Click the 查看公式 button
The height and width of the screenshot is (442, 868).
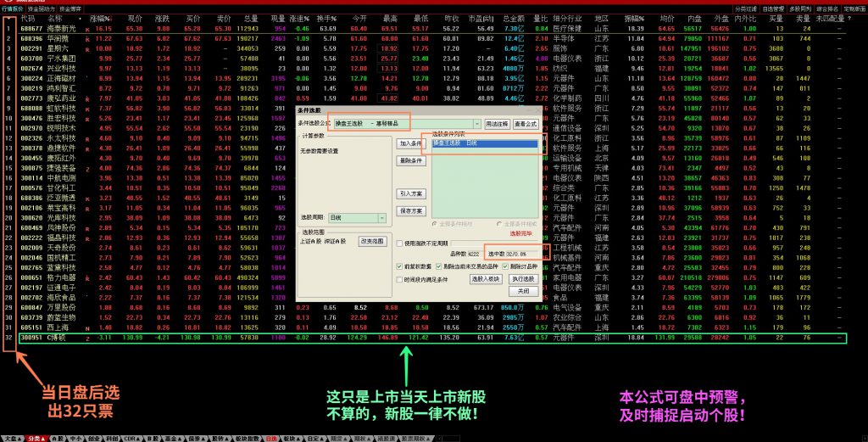[x=526, y=124]
